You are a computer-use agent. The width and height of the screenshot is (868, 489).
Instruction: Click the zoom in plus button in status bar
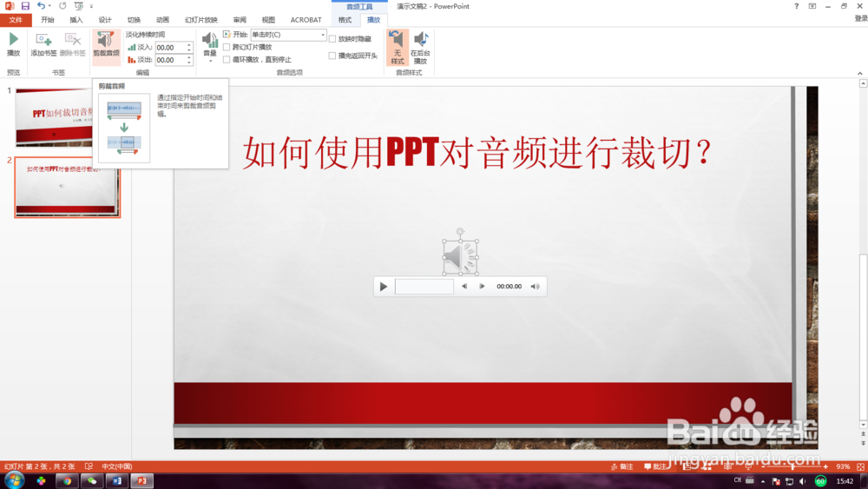[x=825, y=466]
